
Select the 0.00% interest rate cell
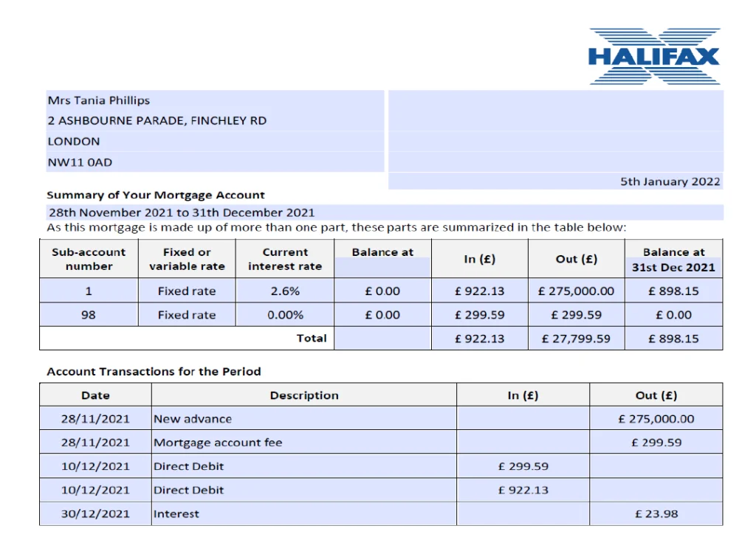pyautogui.click(x=285, y=315)
